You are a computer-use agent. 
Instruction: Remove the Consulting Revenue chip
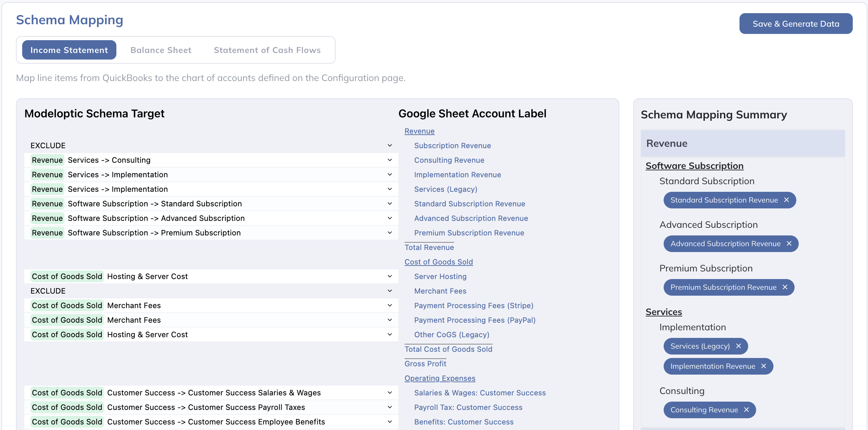pyautogui.click(x=746, y=410)
